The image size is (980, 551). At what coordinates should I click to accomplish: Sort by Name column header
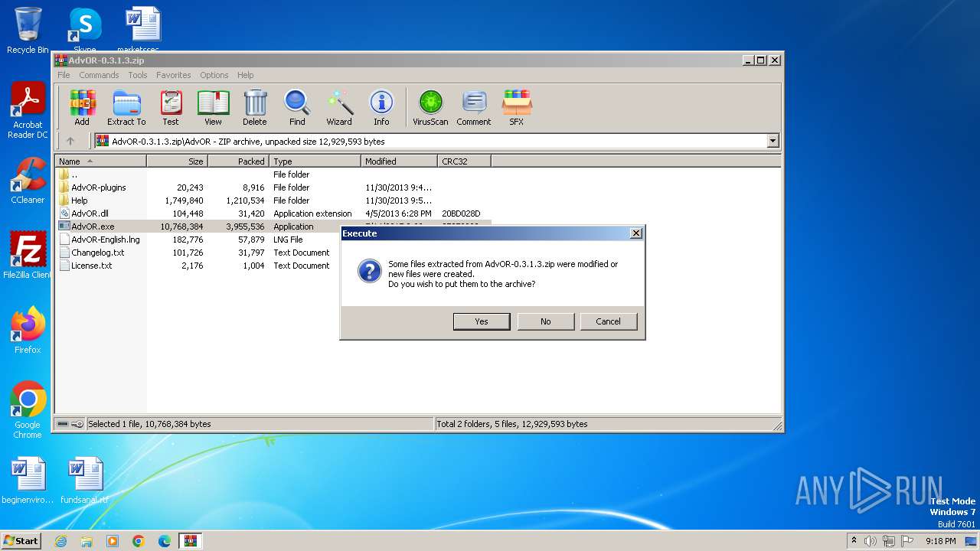click(100, 161)
